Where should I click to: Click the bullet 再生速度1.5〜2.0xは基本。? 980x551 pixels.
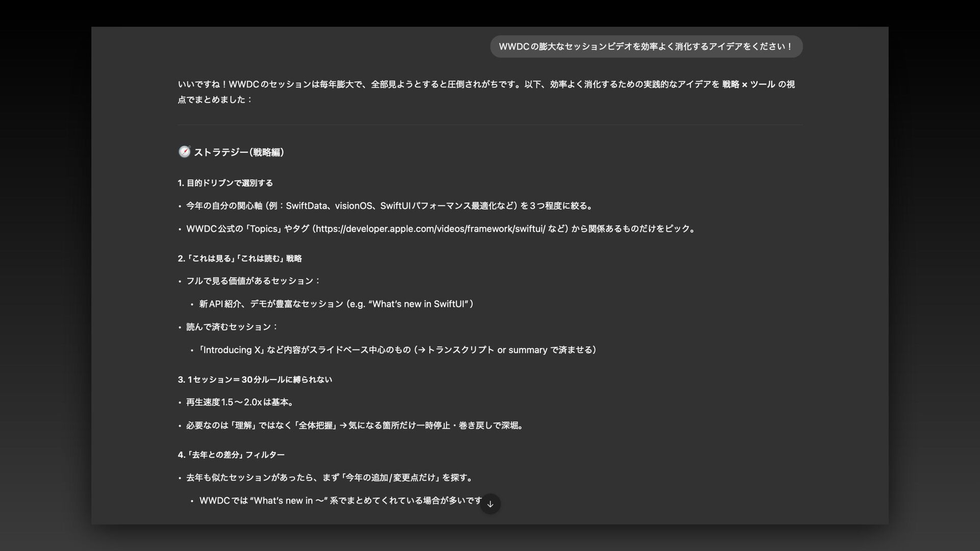[241, 403]
